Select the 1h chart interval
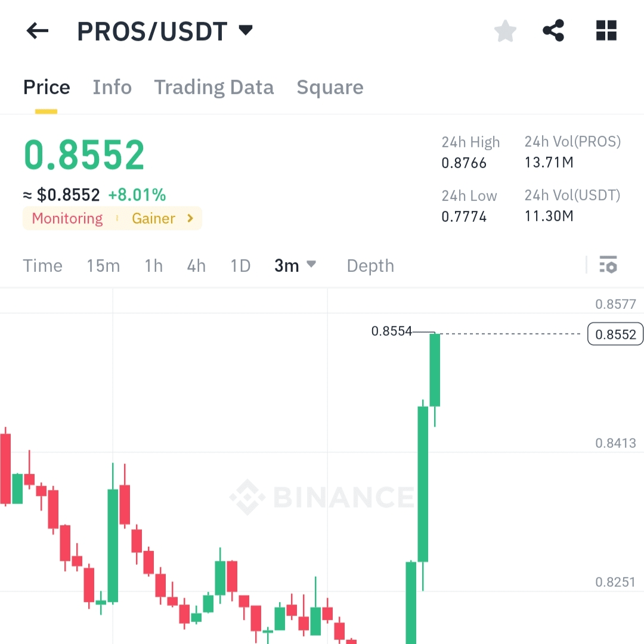The image size is (644, 644). (153, 265)
